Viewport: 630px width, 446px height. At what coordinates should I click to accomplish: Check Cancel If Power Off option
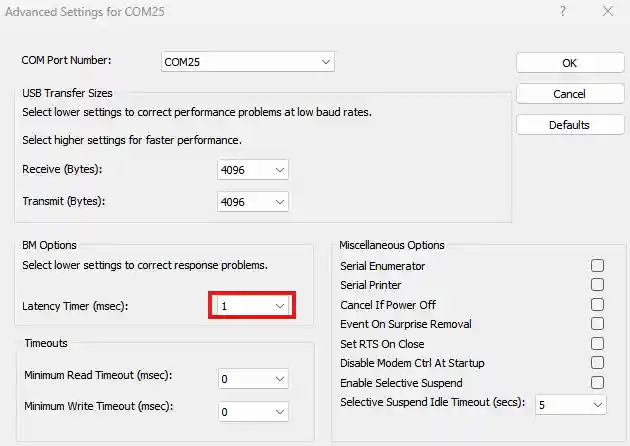598,305
